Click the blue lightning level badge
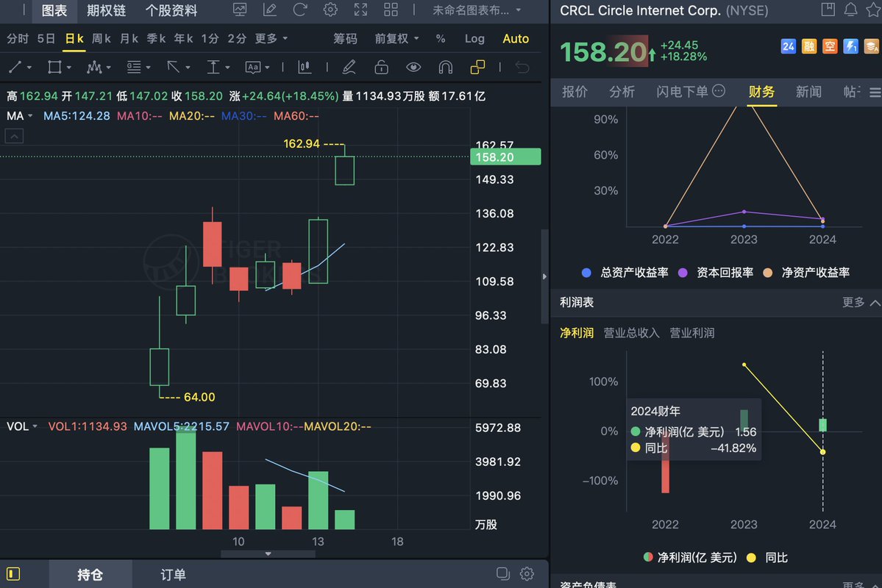Image resolution: width=882 pixels, height=588 pixels. 850,46
